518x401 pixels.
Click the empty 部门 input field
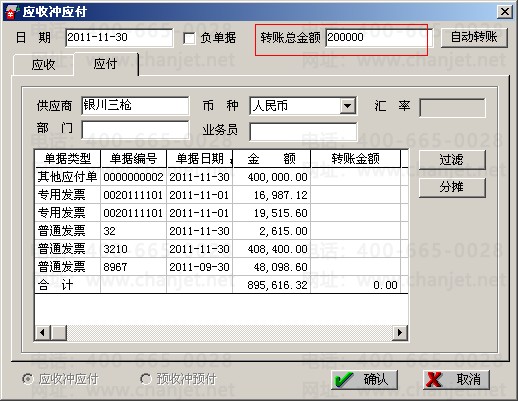pyautogui.click(x=135, y=130)
